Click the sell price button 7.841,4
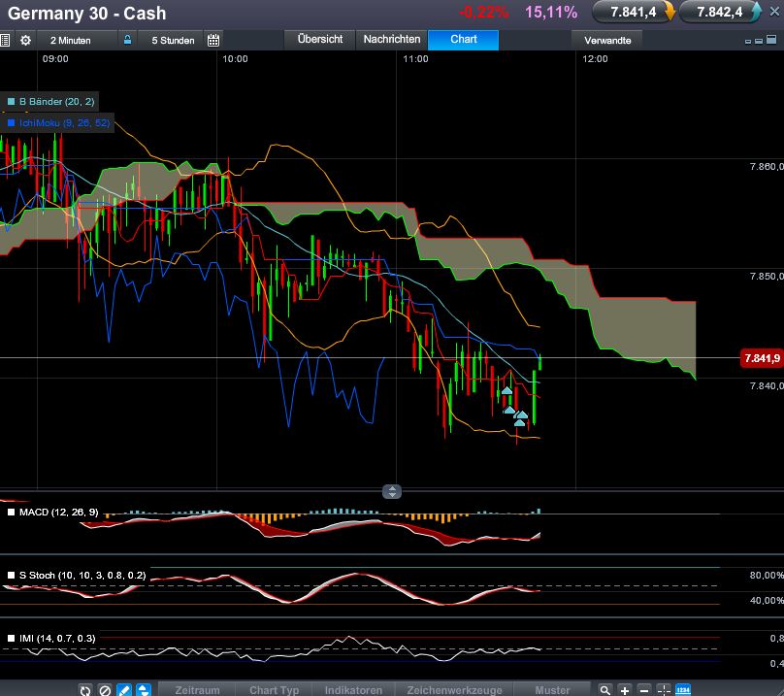Screen dimensions: 784x696 [x=634, y=12]
